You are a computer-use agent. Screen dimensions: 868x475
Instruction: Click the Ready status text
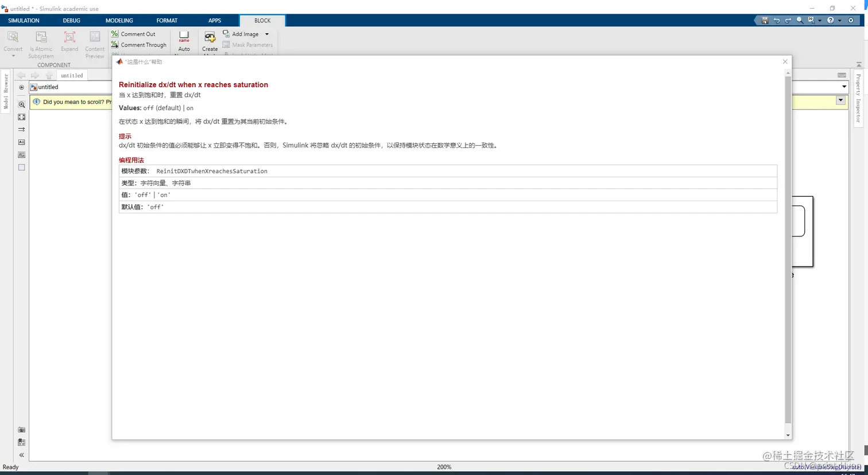point(11,467)
